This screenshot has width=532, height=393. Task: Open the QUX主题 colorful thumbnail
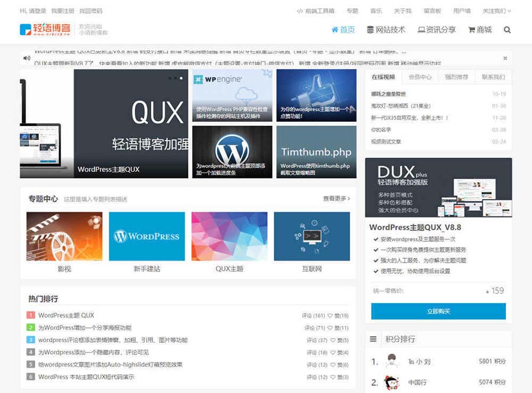[229, 236]
